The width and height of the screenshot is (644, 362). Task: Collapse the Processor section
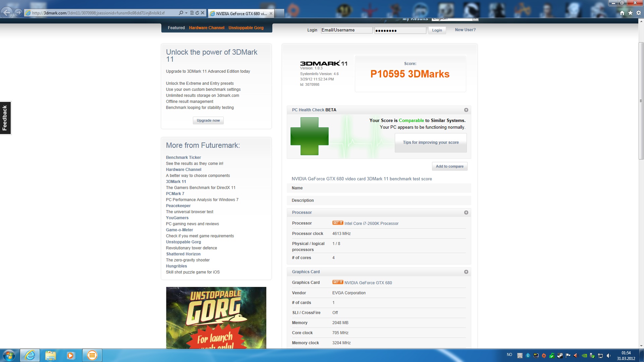coord(466,213)
